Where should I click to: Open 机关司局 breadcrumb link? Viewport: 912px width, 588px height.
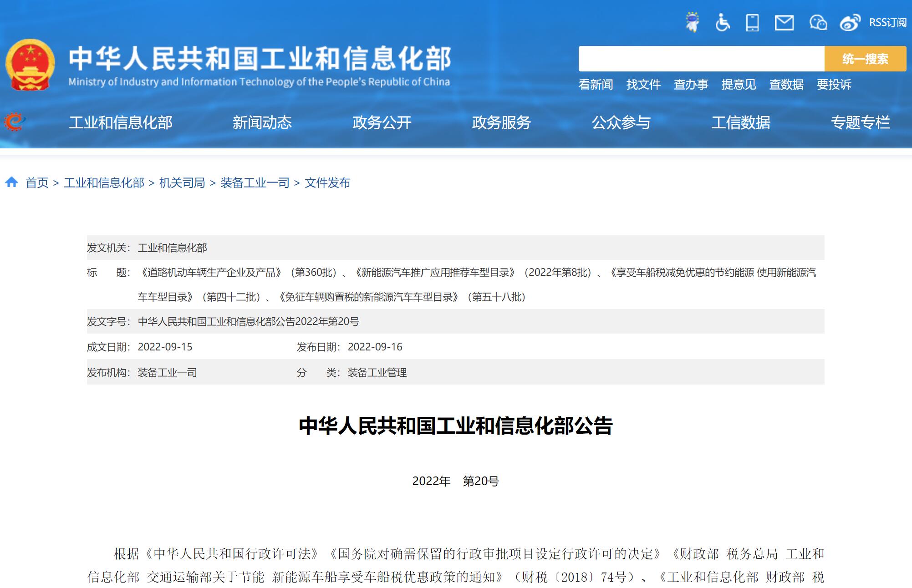[182, 183]
